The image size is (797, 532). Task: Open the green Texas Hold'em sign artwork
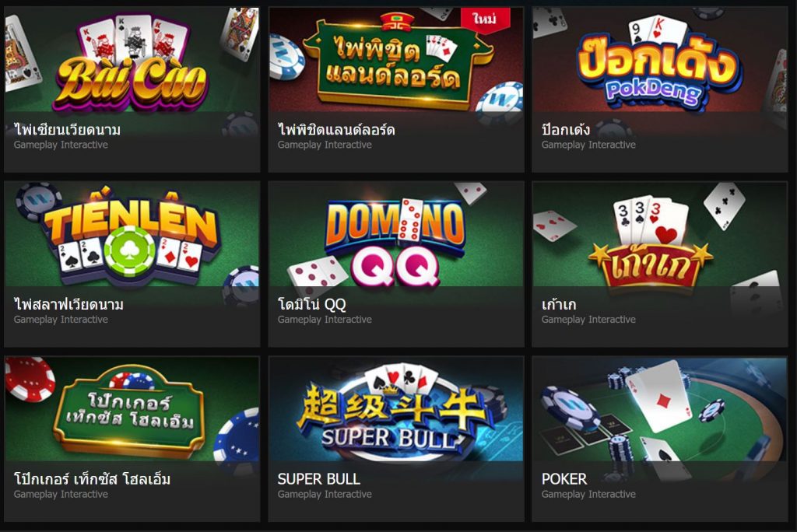point(132,409)
